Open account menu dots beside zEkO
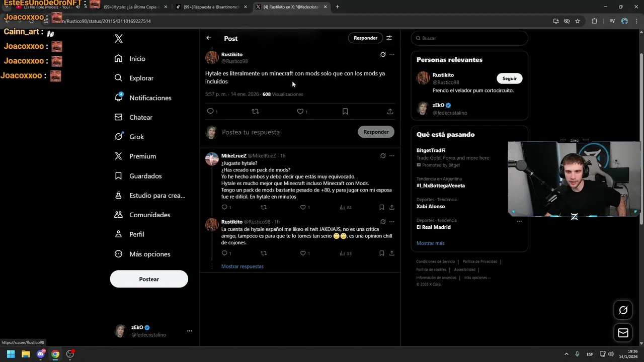 (x=190, y=331)
